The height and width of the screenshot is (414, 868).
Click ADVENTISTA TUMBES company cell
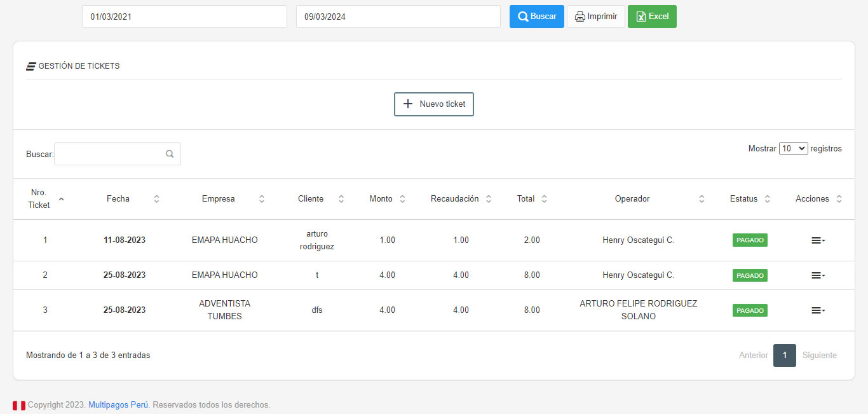tap(225, 310)
